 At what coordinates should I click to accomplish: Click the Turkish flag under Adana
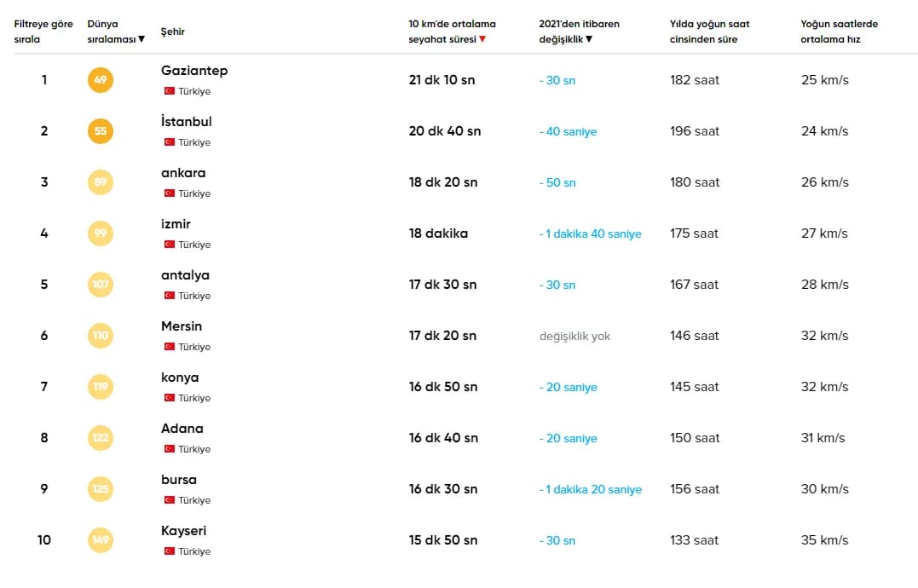[x=170, y=449]
